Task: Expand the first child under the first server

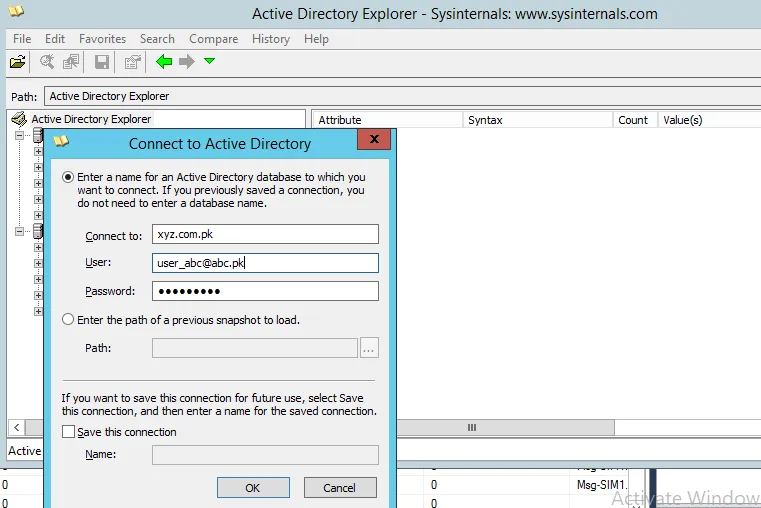Action: tap(38, 151)
